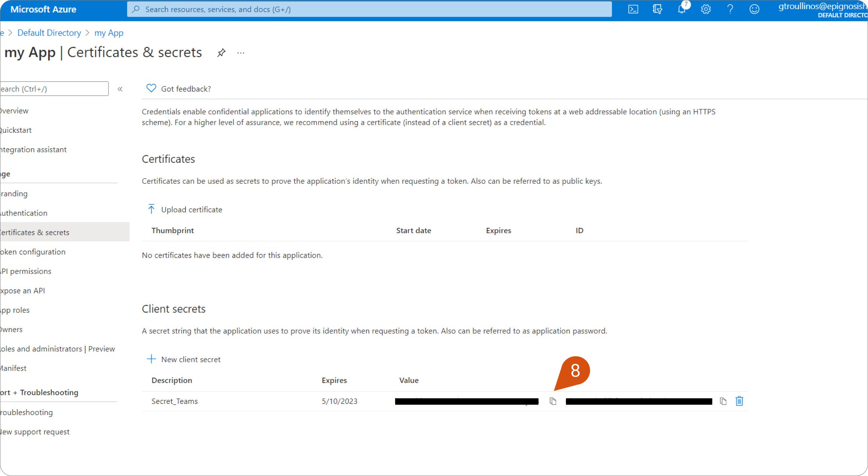
Task: Go to API permissions
Action: [x=26, y=271]
